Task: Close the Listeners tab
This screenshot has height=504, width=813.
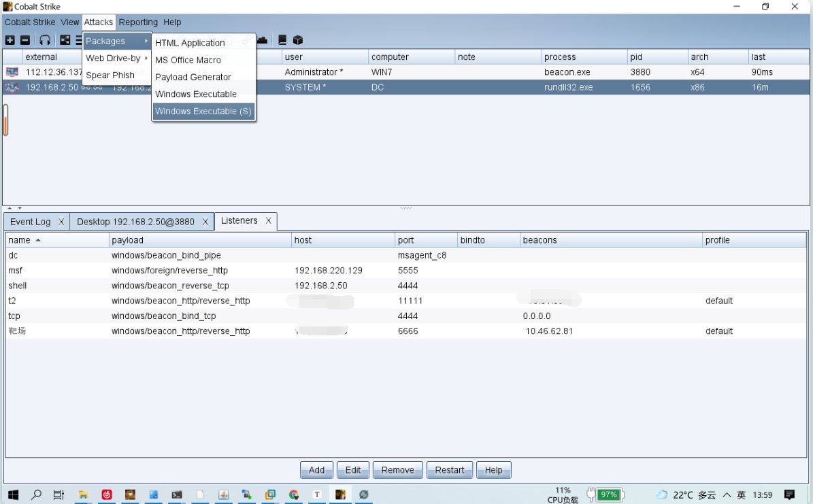Action: (269, 221)
